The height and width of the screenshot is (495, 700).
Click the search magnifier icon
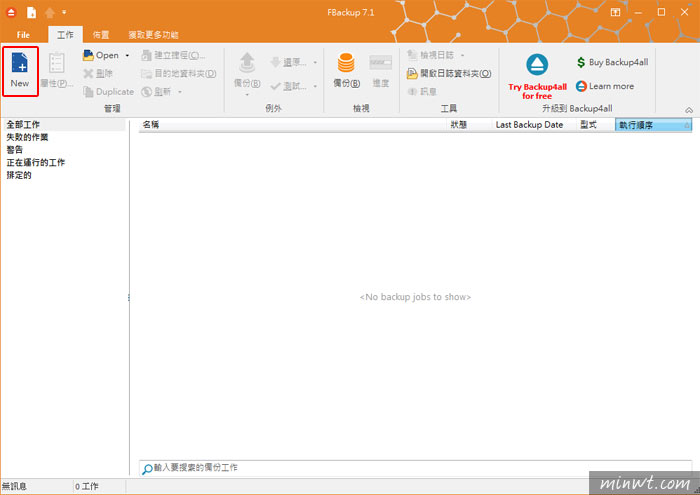pos(147,469)
